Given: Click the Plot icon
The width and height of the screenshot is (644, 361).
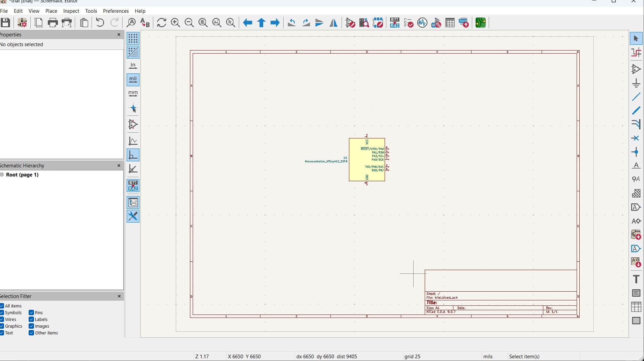Looking at the screenshot, I should pos(67,23).
